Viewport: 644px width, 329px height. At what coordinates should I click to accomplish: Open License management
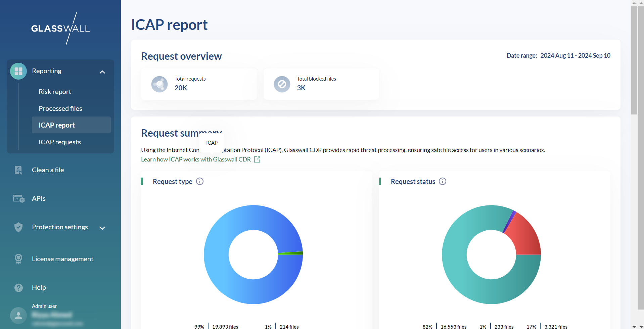point(63,259)
